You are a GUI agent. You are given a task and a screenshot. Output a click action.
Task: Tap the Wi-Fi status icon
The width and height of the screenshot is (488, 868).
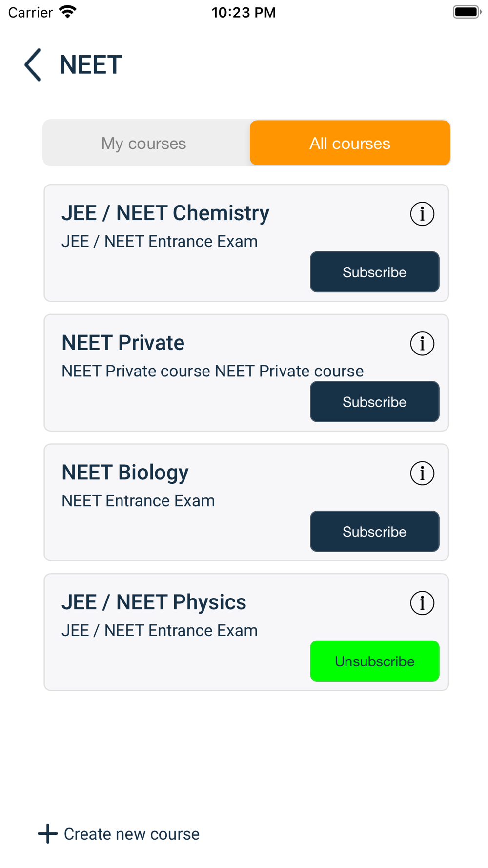68,12
